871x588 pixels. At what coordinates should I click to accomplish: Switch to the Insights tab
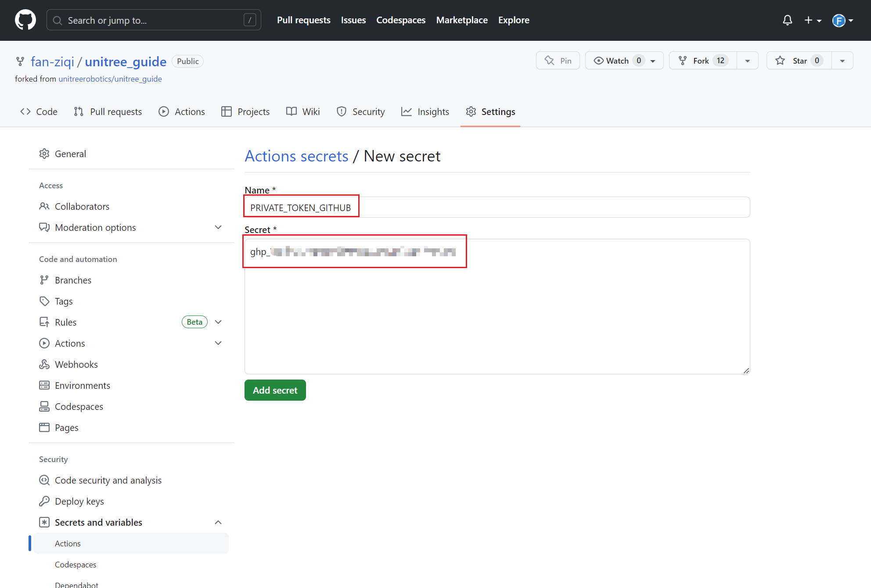pyautogui.click(x=425, y=112)
